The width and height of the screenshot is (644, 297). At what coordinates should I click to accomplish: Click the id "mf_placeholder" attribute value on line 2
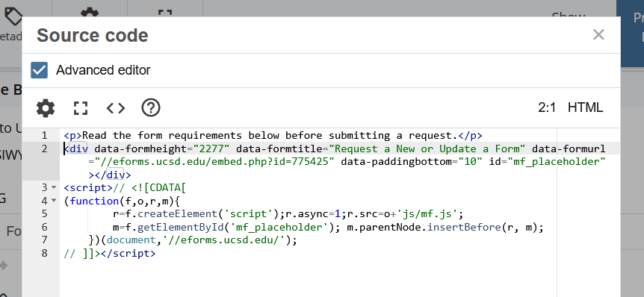click(557, 162)
